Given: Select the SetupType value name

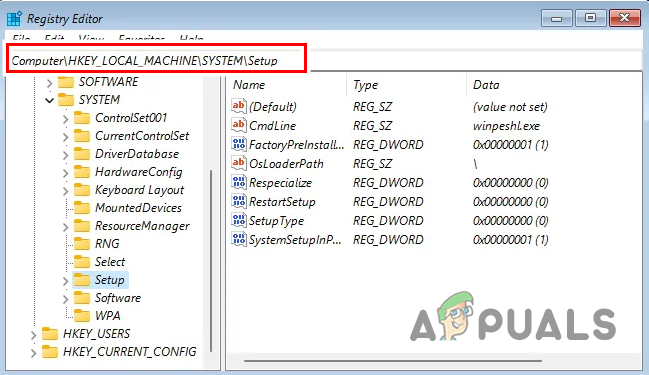Looking at the screenshot, I should coord(276,221).
